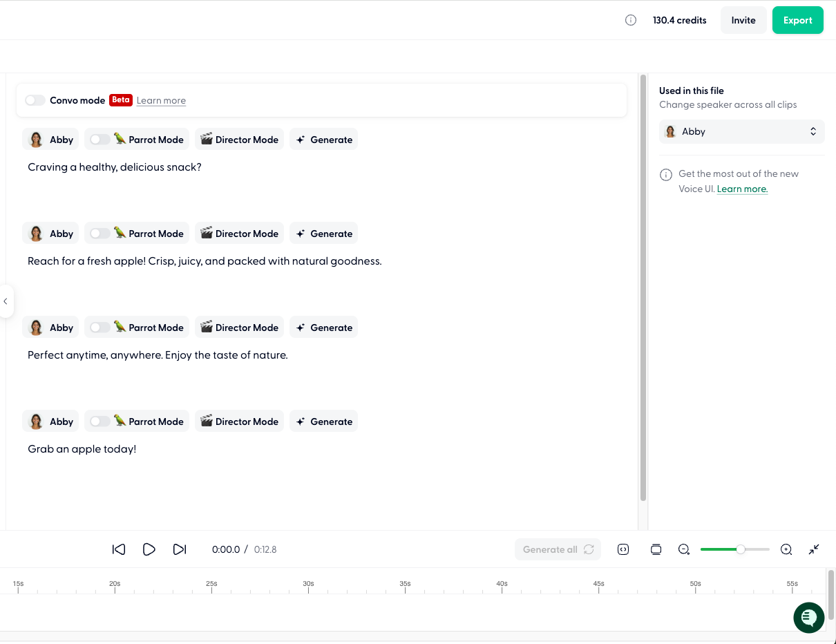Collapse the panel using the left-edge chevron
Image resolution: width=836 pixels, height=644 pixels.
[x=6, y=301]
